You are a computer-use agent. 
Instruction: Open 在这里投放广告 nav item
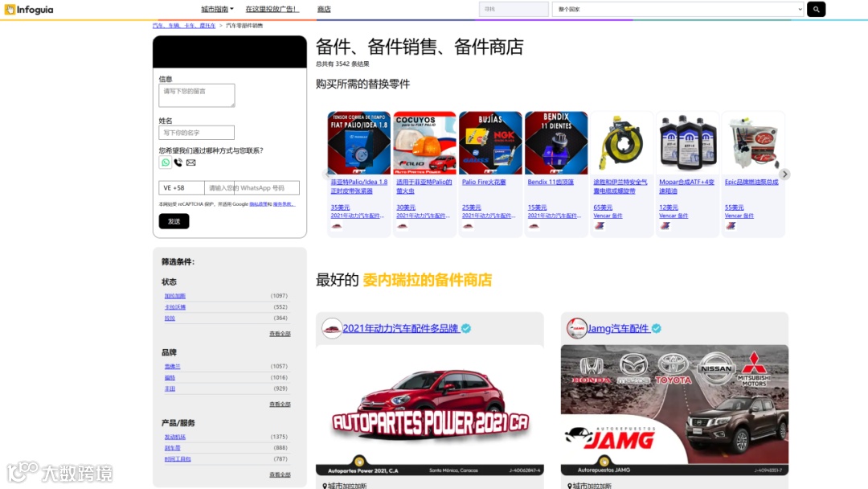[x=272, y=9]
